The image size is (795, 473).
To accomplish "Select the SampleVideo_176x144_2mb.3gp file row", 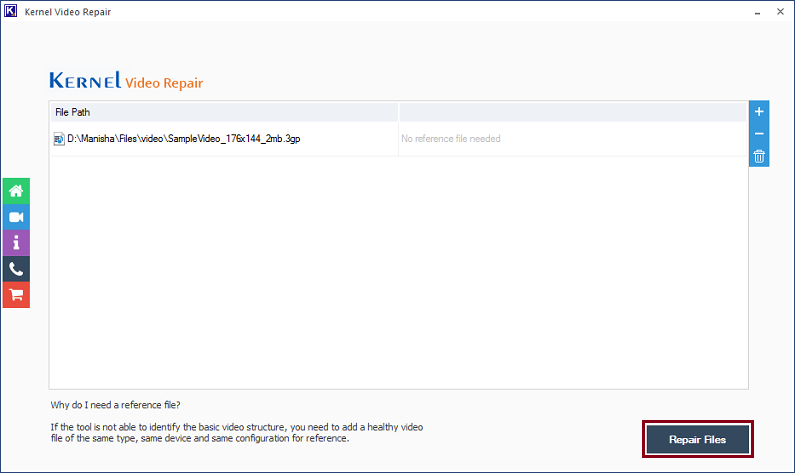I will coord(182,139).
